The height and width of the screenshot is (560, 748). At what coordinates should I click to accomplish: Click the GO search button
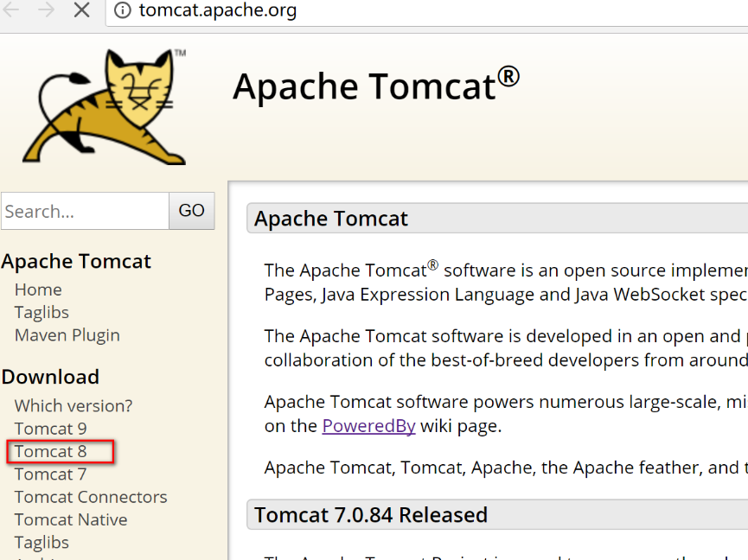click(192, 211)
